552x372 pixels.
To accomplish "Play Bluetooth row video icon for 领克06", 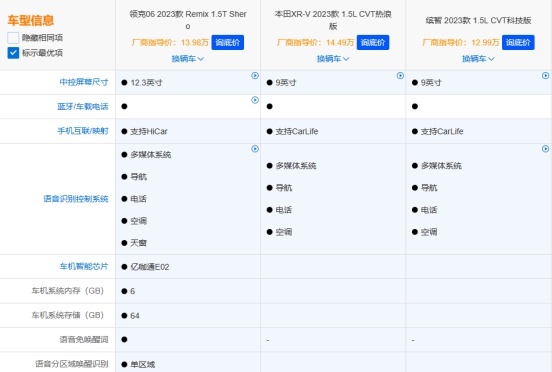I will (x=255, y=100).
